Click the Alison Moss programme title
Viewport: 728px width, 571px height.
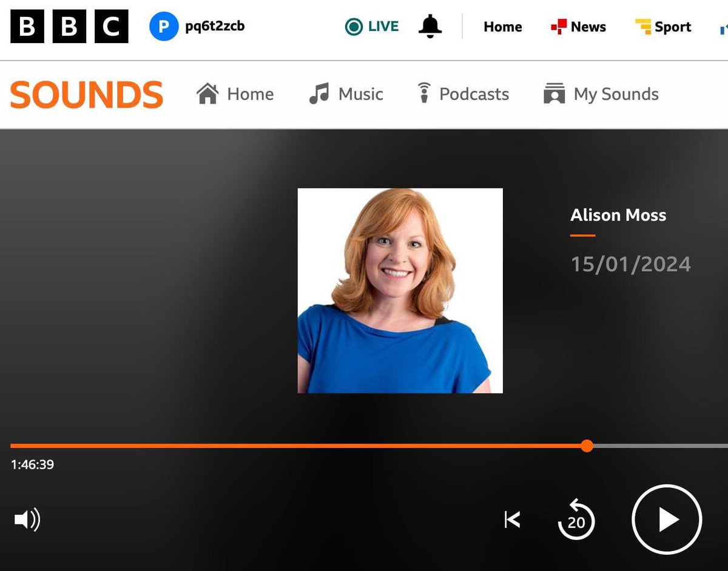click(x=618, y=215)
